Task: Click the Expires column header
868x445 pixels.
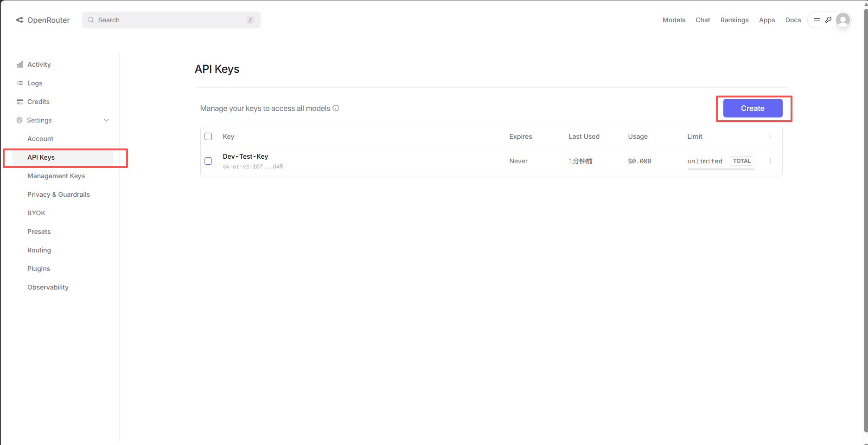Action: [x=520, y=136]
